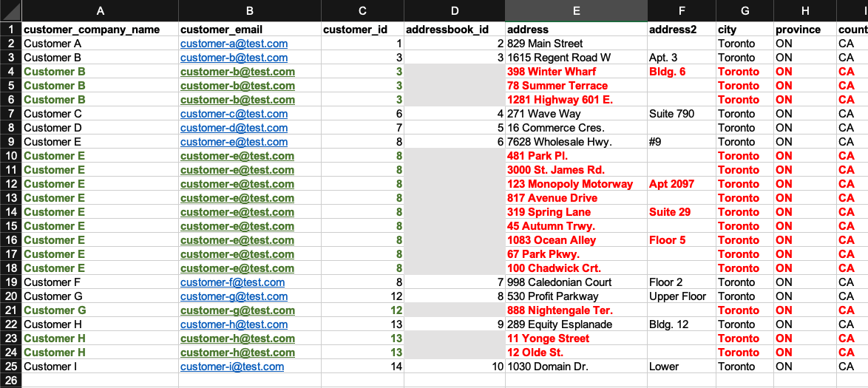Click the customer_id header cell
The image size is (868, 388).
362,30
